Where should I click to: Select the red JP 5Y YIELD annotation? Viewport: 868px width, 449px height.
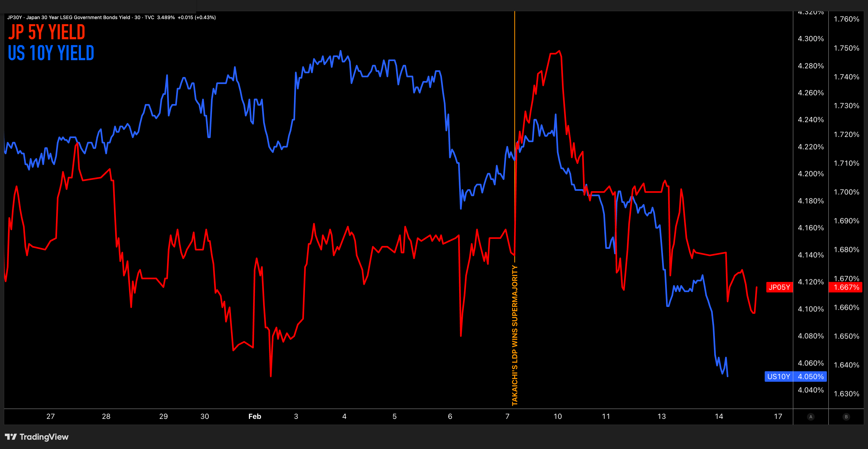[x=47, y=32]
